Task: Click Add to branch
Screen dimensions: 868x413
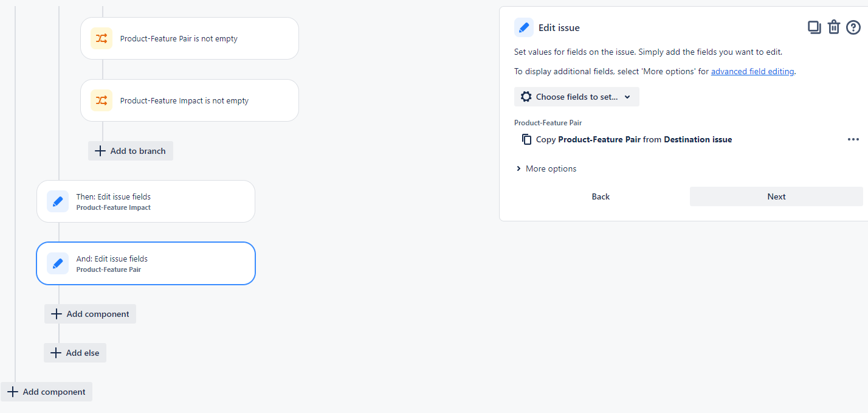Action: coord(131,151)
